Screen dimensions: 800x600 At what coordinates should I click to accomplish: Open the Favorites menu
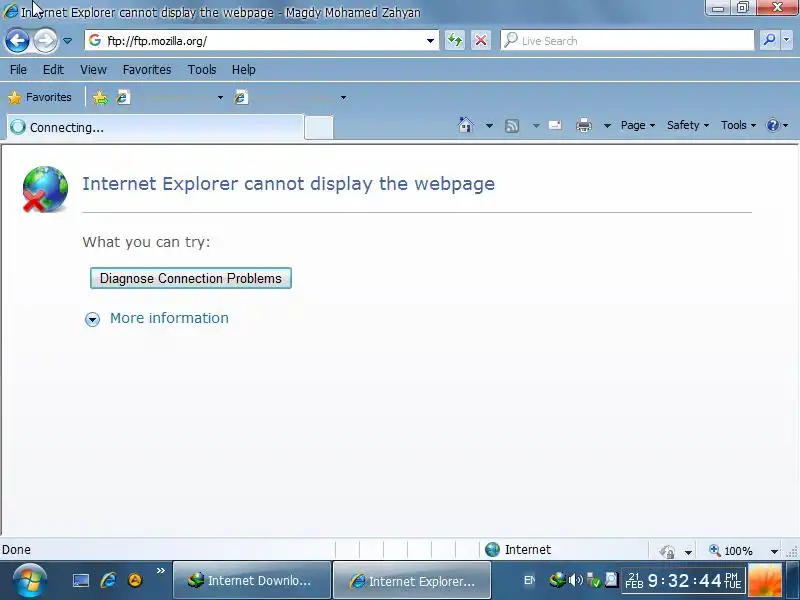tap(147, 69)
